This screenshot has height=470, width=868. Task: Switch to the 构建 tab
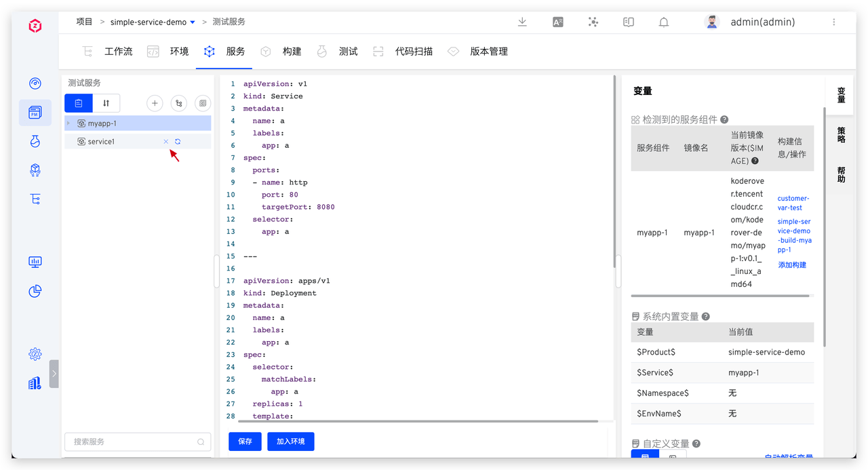coord(292,51)
